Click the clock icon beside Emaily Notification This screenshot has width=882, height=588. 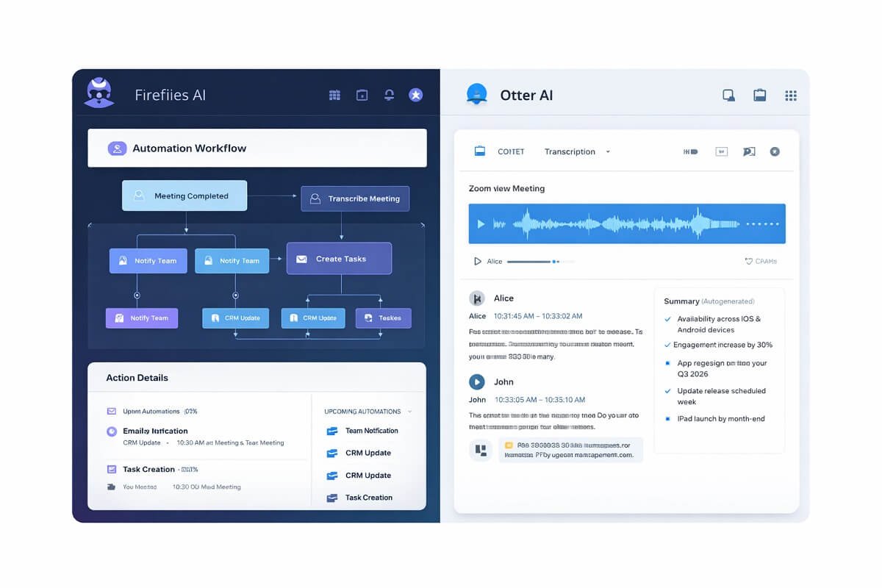tap(112, 431)
